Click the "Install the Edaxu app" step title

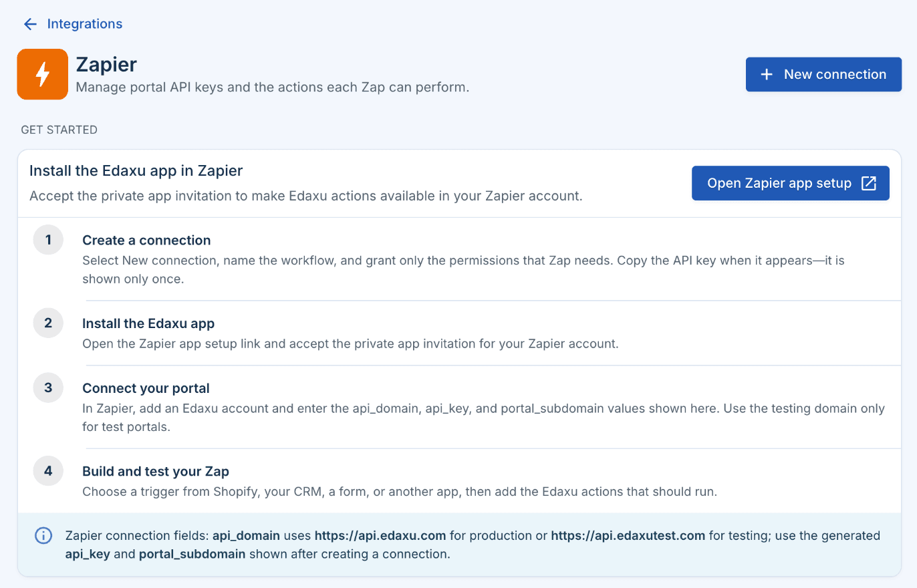(148, 323)
